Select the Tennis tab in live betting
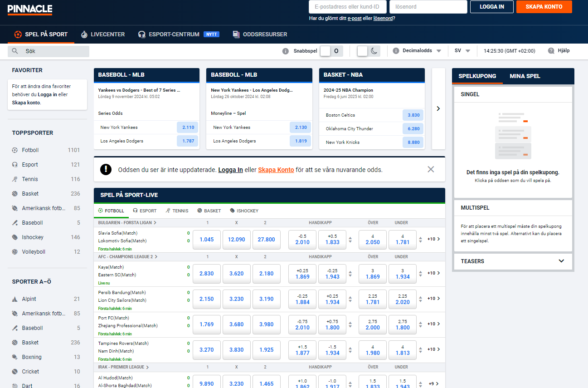The height and width of the screenshot is (388, 588). (177, 211)
